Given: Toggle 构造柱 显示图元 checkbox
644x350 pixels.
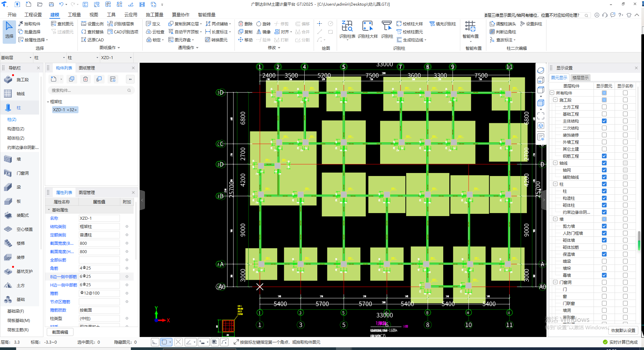Looking at the screenshot, I should tap(604, 198).
